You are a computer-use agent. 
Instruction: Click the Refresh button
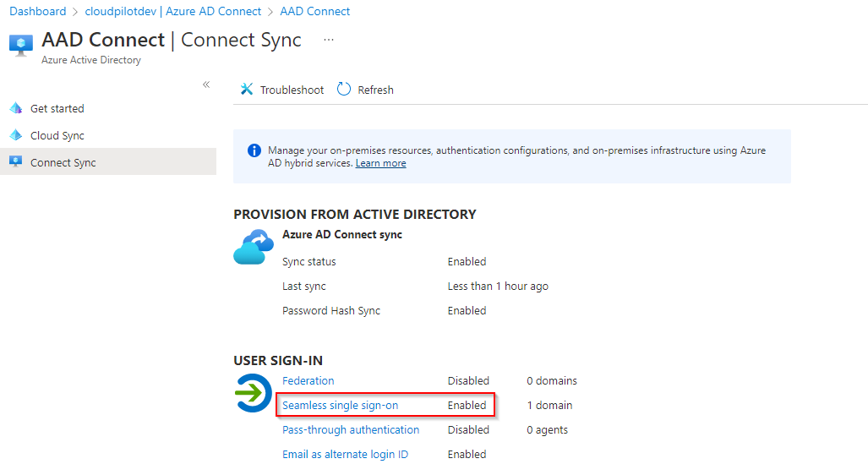click(365, 90)
